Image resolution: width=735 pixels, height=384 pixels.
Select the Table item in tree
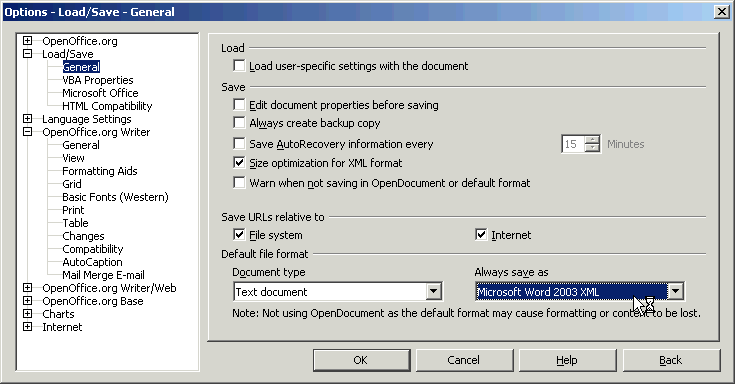[75, 223]
